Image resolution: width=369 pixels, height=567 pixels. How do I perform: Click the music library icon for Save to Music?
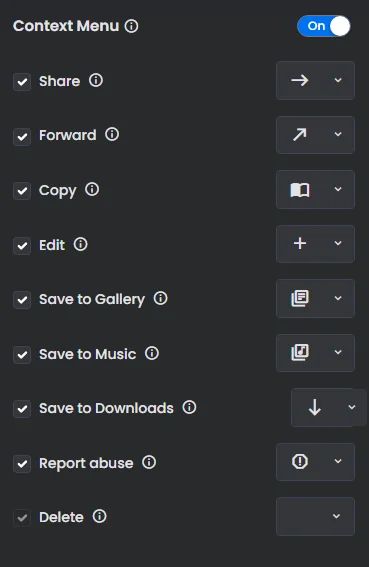(x=300, y=352)
